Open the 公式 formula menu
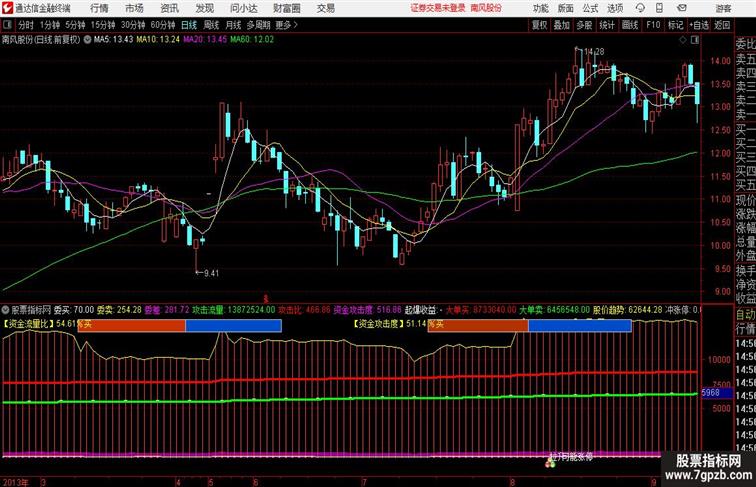Screen dimensions: 756x487 [590, 8]
